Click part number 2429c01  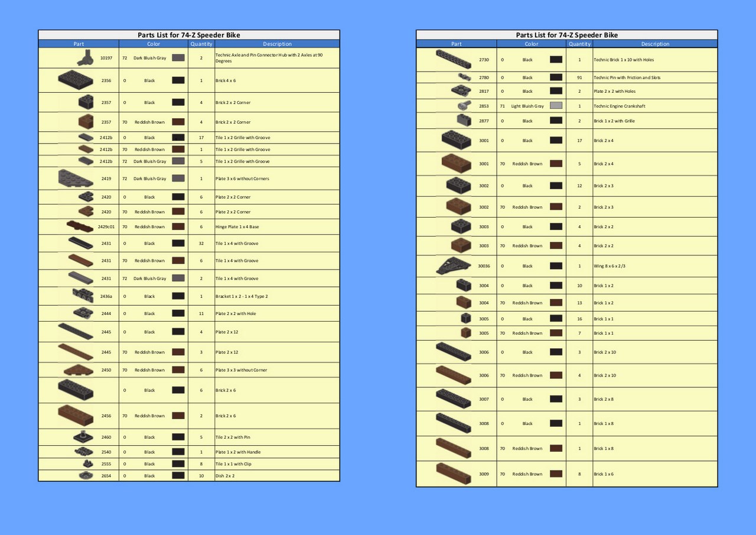pyautogui.click(x=106, y=226)
